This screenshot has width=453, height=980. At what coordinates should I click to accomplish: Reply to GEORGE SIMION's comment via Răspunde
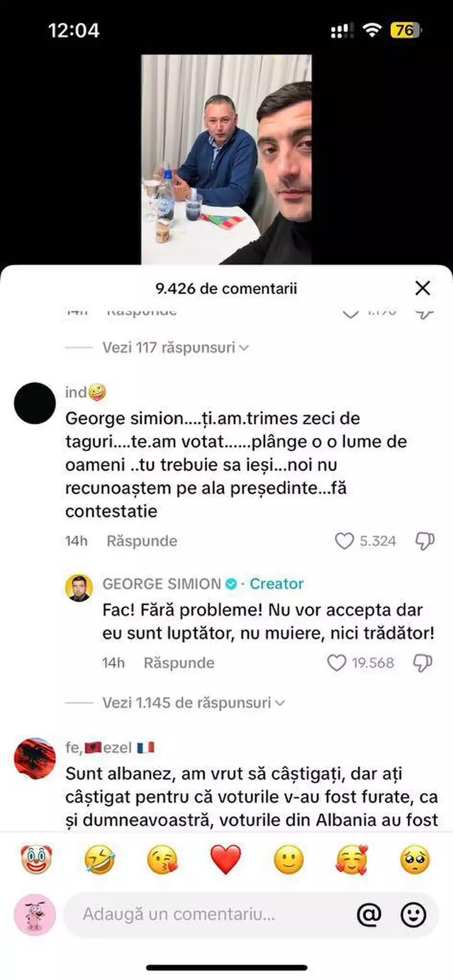[x=179, y=663]
